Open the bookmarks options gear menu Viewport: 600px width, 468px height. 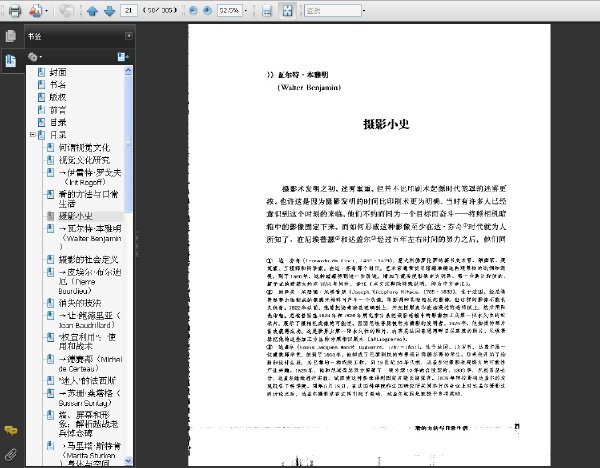(34, 57)
